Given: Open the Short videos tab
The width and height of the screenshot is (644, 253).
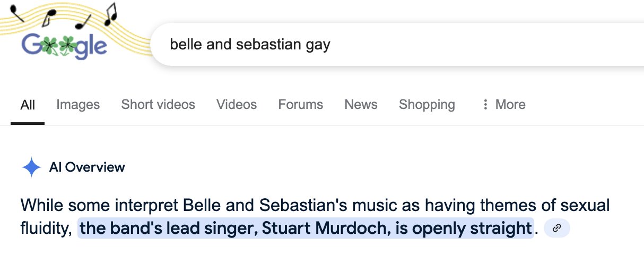Looking at the screenshot, I should point(158,105).
